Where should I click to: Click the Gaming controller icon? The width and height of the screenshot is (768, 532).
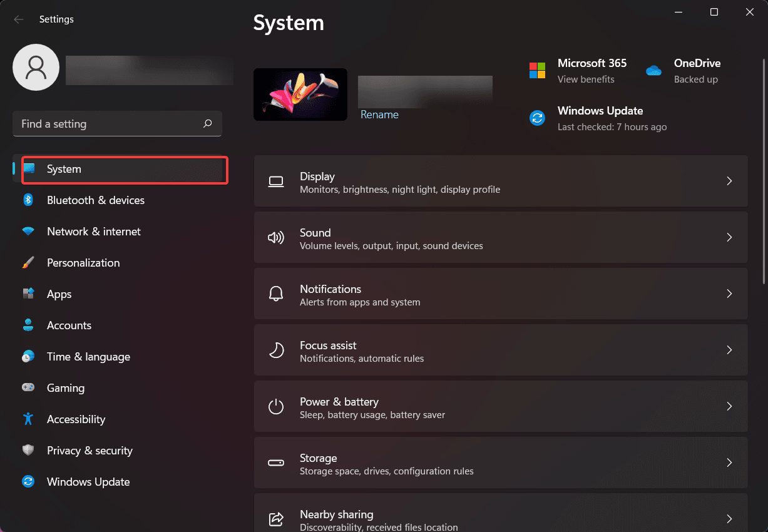[x=28, y=388]
